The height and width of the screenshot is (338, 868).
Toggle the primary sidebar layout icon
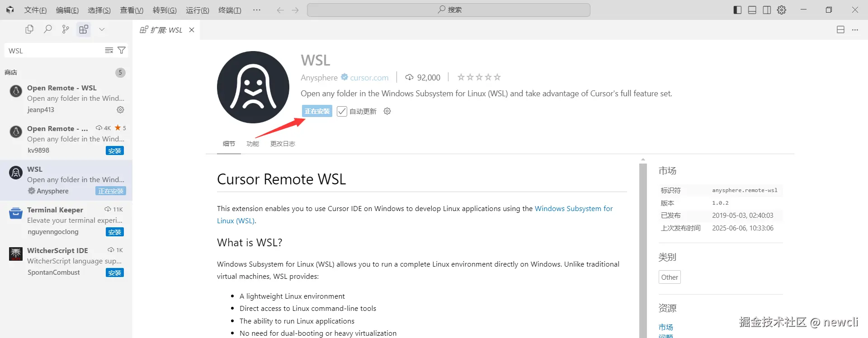pyautogui.click(x=737, y=10)
